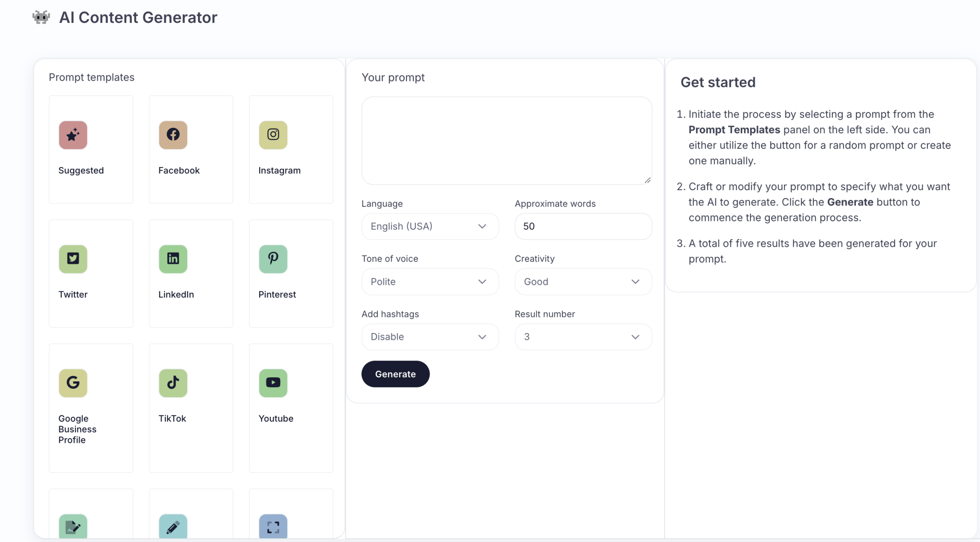Focus the Approximate words field

tap(583, 227)
